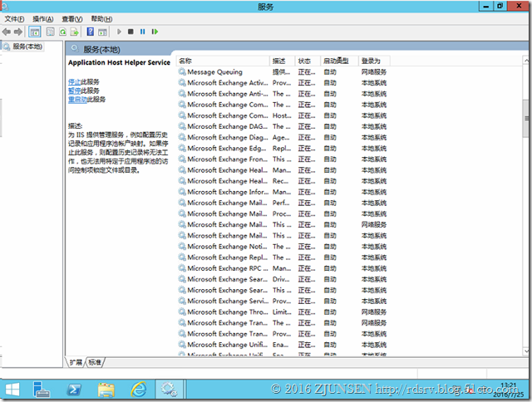The image size is (532, 402).
Task: Click the 重启动 service link
Action: (x=77, y=100)
